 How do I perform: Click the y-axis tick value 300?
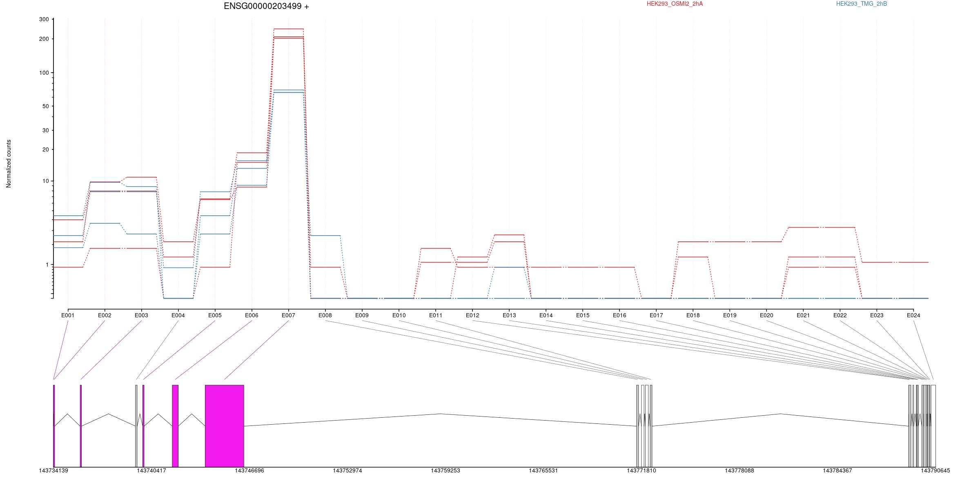pos(44,19)
